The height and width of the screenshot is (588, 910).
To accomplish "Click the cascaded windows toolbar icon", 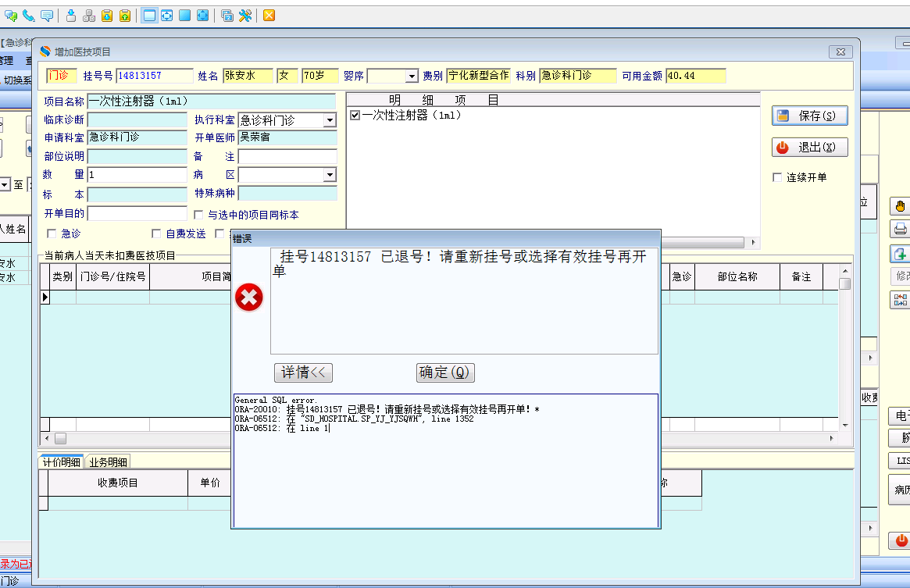I will point(227,16).
